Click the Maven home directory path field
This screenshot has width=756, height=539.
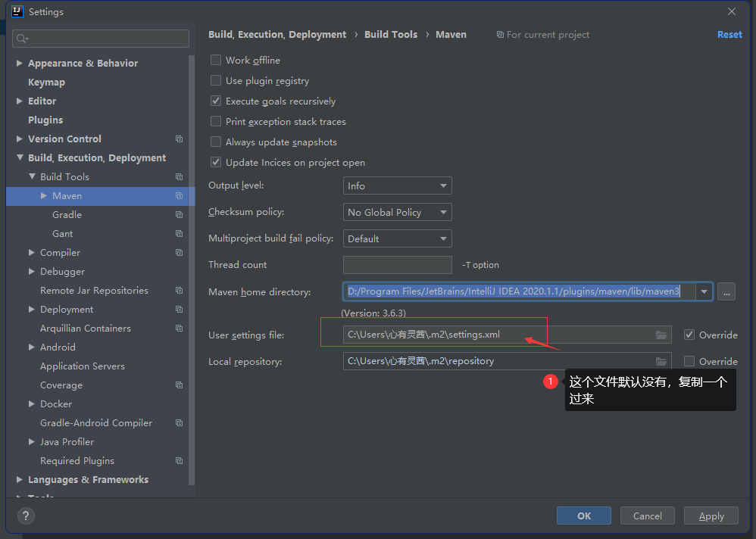tap(519, 291)
